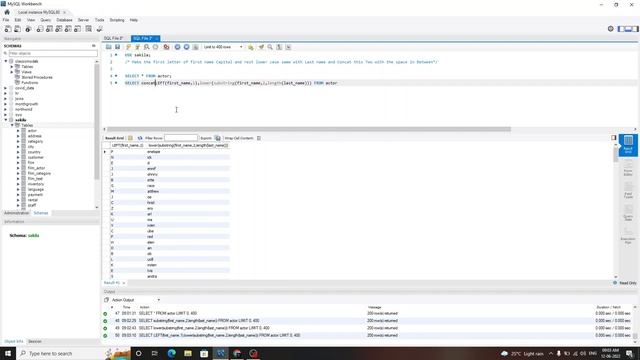This screenshot has width=640, height=360.
Task: Toggle autocommit mode
Action: point(196,47)
